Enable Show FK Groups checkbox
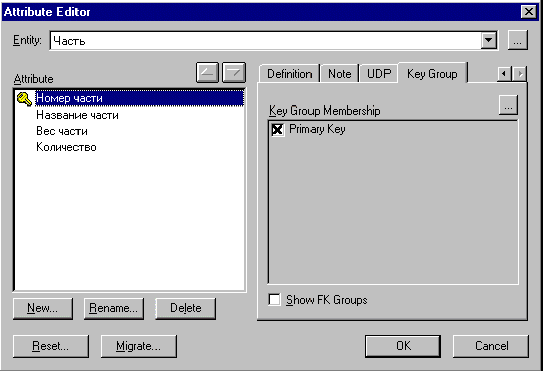Viewport: 543px width, 371px height. coord(274,300)
